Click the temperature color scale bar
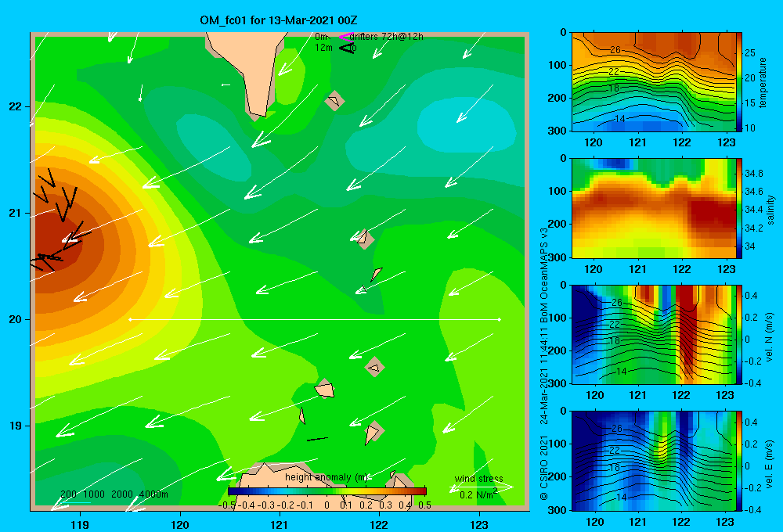 [739, 82]
